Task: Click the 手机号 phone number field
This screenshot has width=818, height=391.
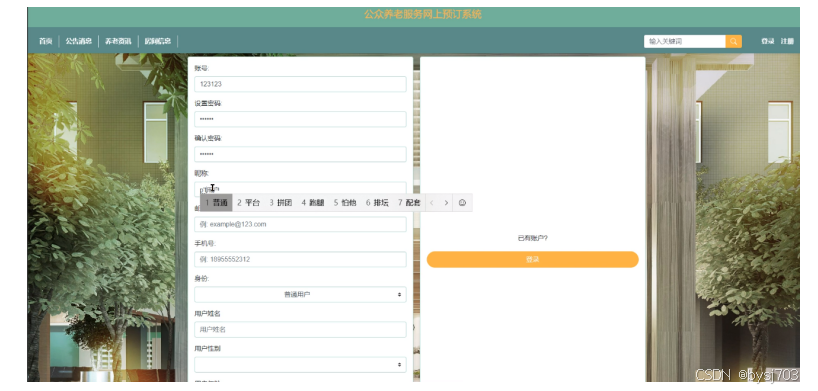Action: coord(300,259)
